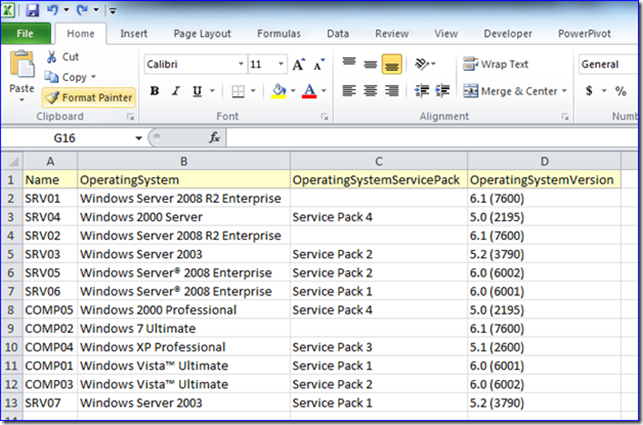
Task: Click the Percent Style icon
Action: 620,91
